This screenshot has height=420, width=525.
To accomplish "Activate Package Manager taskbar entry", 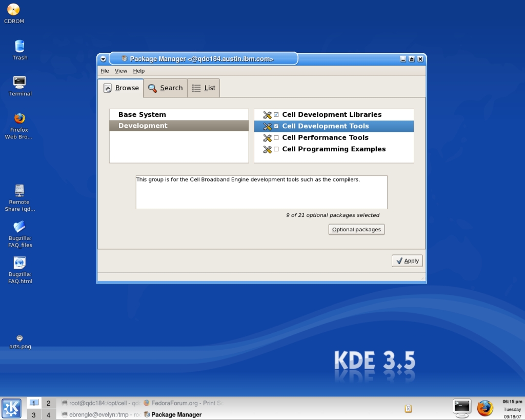I will 173,415.
